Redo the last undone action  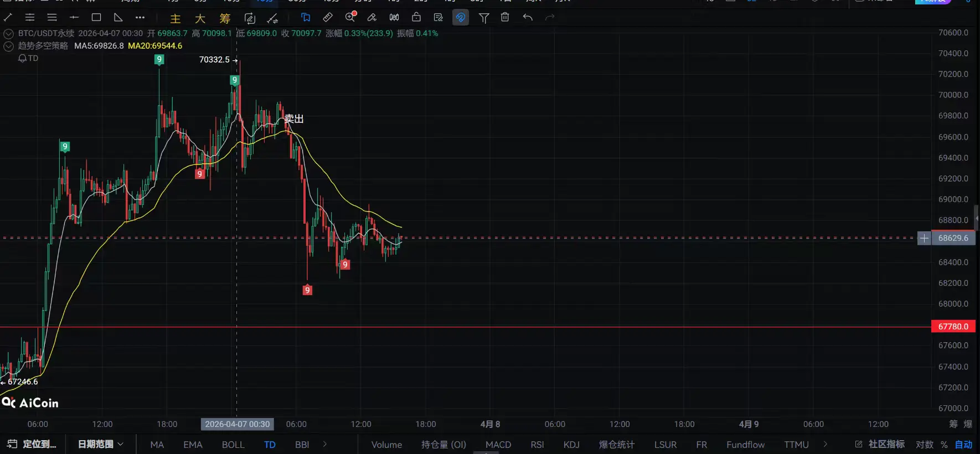(550, 18)
